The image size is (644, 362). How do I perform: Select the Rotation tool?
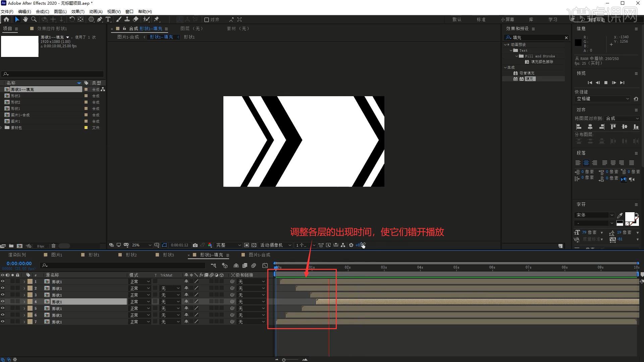(72, 19)
